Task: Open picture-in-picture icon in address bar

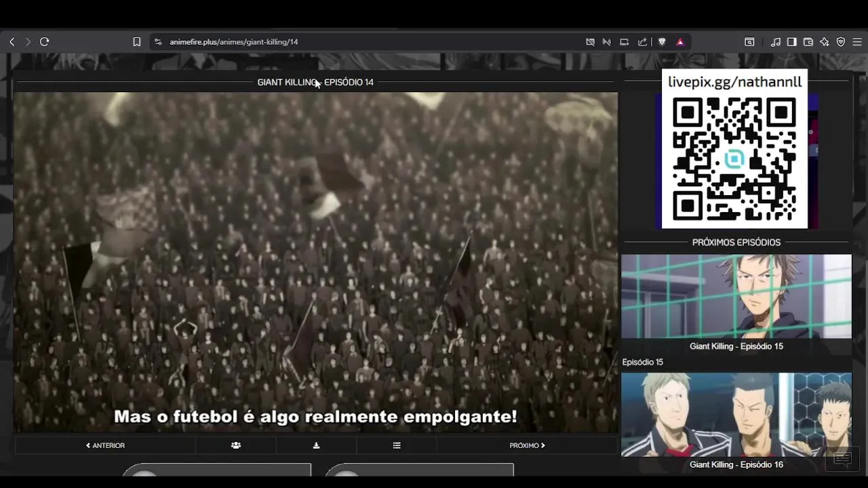Action: 624,42
